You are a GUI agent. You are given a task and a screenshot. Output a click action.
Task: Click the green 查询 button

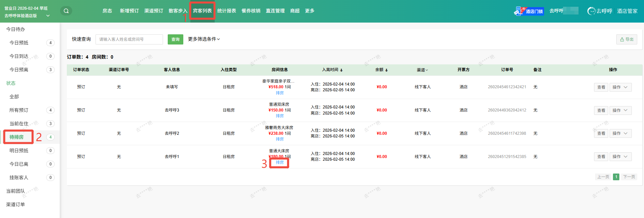pyautogui.click(x=175, y=39)
